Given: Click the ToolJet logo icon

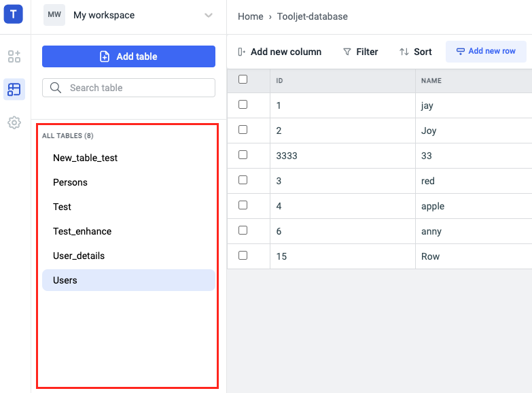Looking at the screenshot, I should [x=14, y=14].
